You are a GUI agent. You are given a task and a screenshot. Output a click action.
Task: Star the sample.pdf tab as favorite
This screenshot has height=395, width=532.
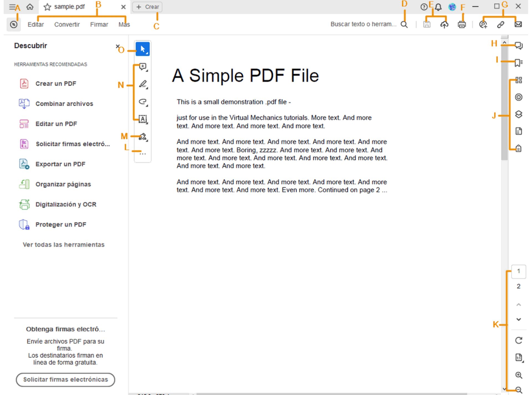[x=47, y=7]
